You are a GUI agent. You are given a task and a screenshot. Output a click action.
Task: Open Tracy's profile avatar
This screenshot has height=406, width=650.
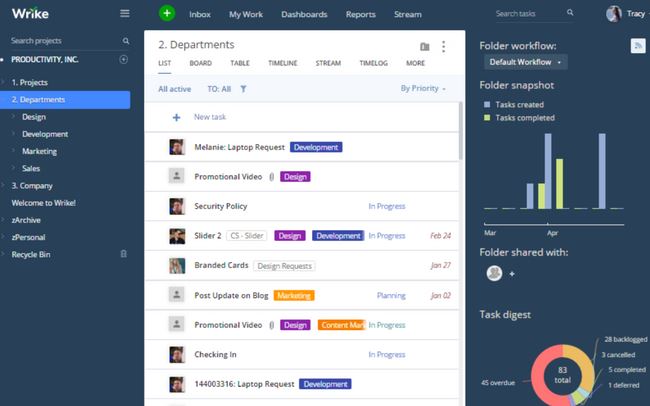pos(614,14)
